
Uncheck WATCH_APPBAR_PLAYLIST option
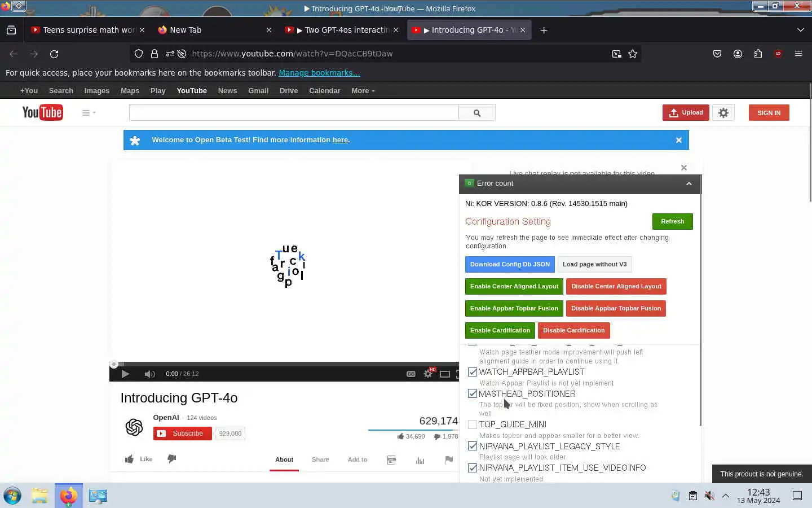[x=473, y=372]
